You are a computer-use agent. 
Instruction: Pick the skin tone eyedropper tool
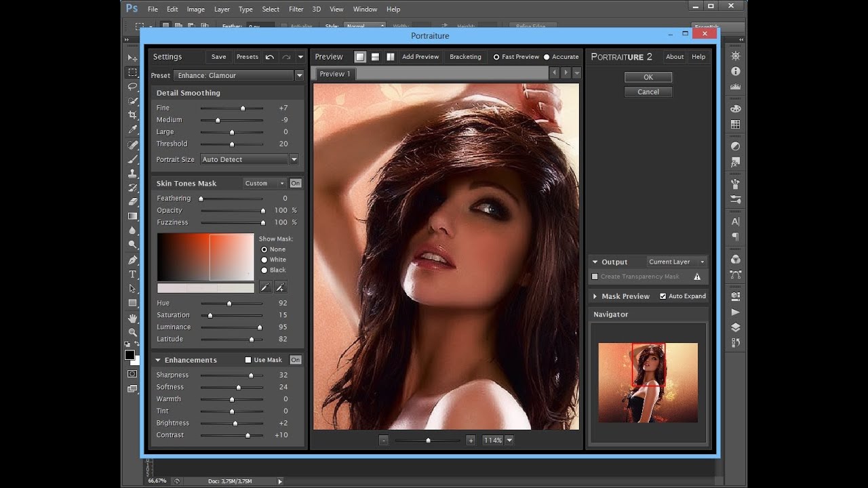(x=266, y=287)
